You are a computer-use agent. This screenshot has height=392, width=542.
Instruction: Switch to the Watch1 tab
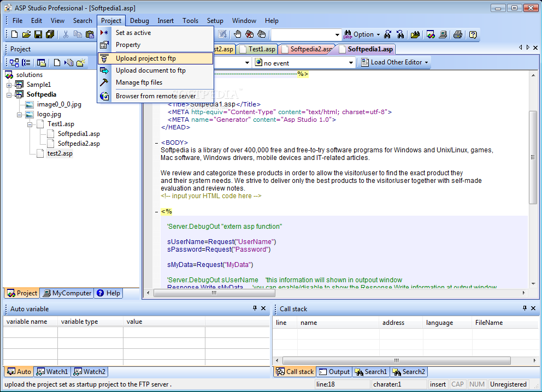point(52,372)
